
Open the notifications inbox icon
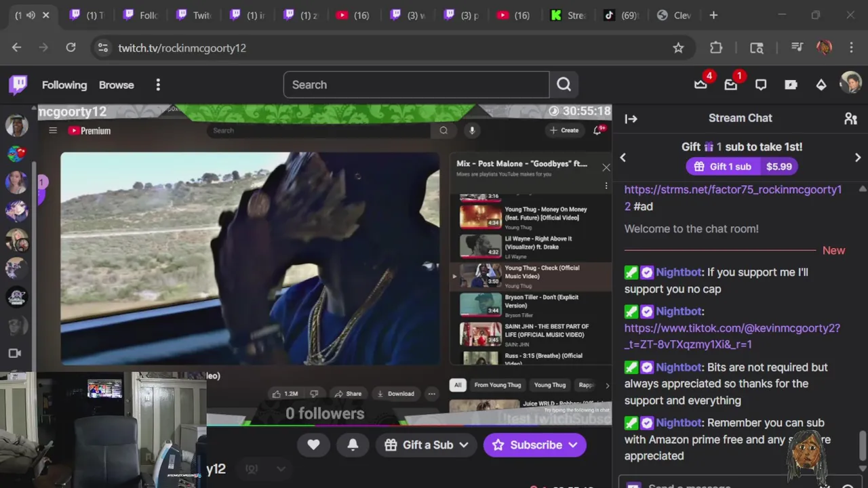click(x=730, y=85)
